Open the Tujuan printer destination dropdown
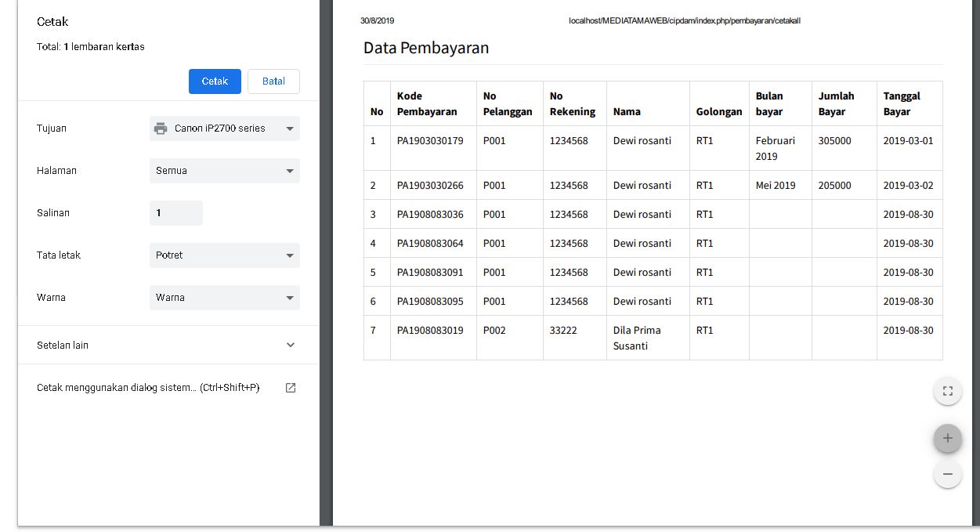The height and width of the screenshot is (532, 980). 225,128
